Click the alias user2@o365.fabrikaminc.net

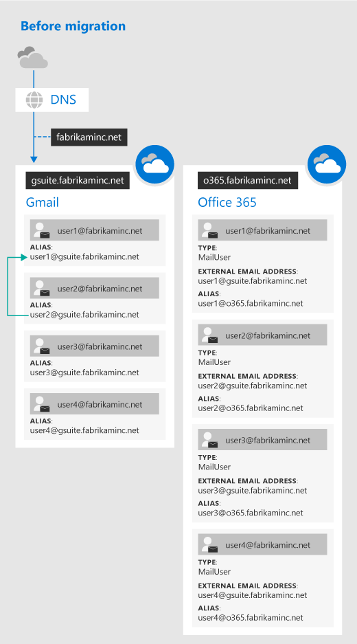(251, 408)
